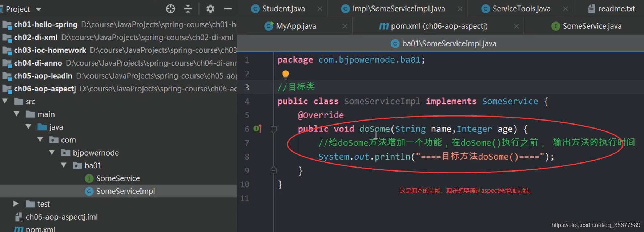Switch to the MyApp.java tab
Screen dimensions: 644x232
tap(296, 26)
